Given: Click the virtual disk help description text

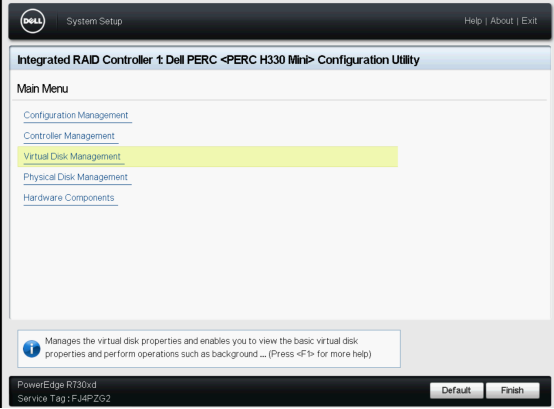Looking at the screenshot, I should point(201,348).
